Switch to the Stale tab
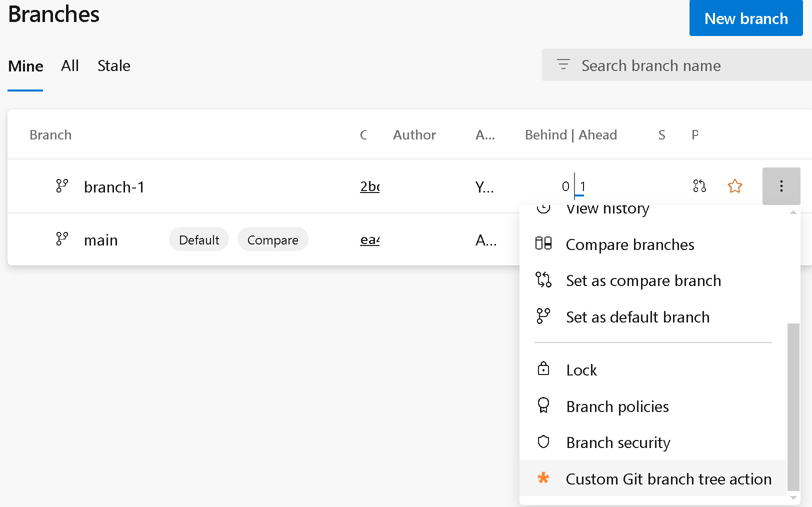The width and height of the screenshot is (812, 507). click(113, 65)
